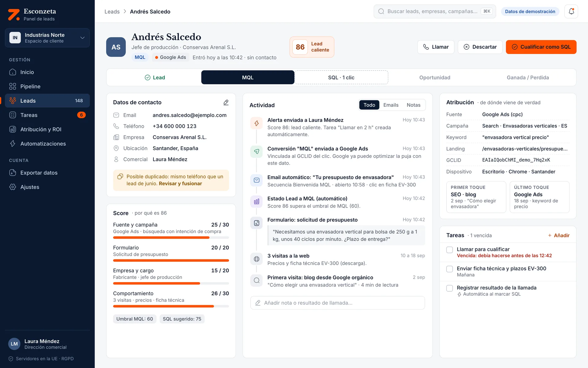Open Automatizaciones in the sidebar
Viewport: 588px width, 368px height.
pos(47,144)
